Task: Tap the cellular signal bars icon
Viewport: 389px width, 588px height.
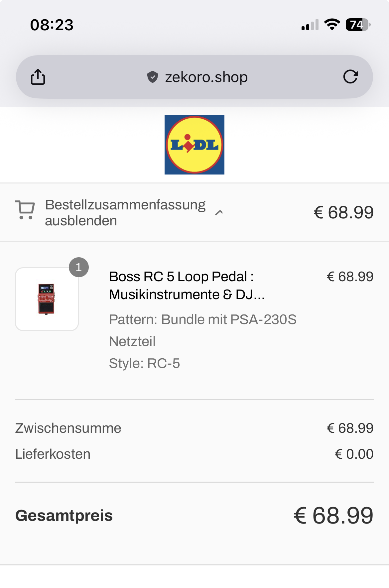Action: (310, 25)
